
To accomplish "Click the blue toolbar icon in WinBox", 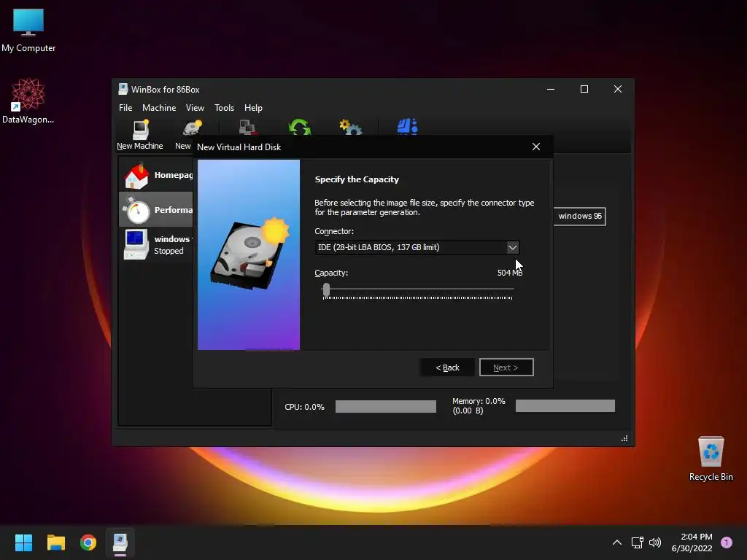I will [x=407, y=127].
